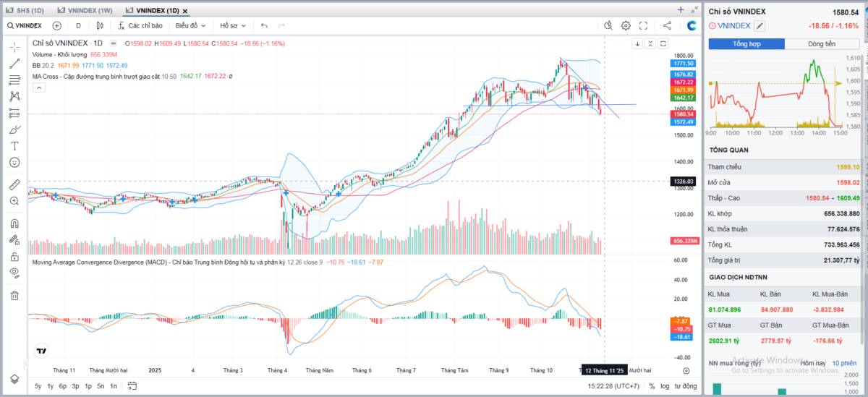Open 'Các chỉ báo' indicators button
The height and width of the screenshot is (397, 868).
coord(141,25)
